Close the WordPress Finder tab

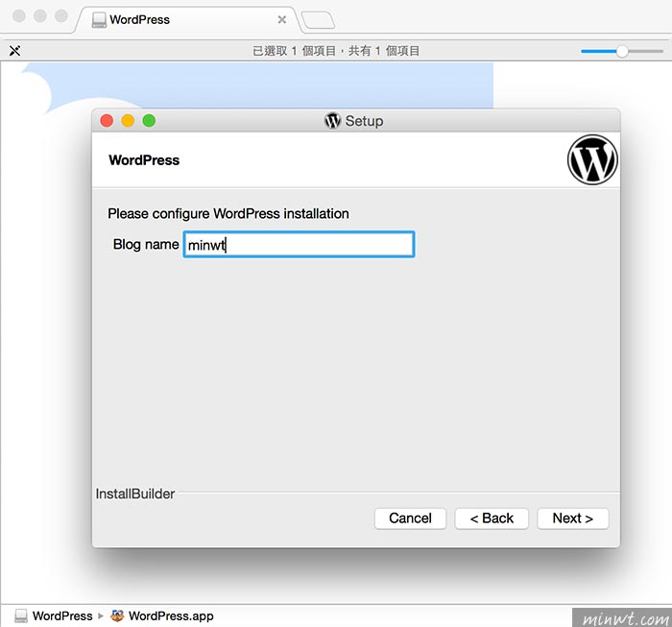[281, 20]
